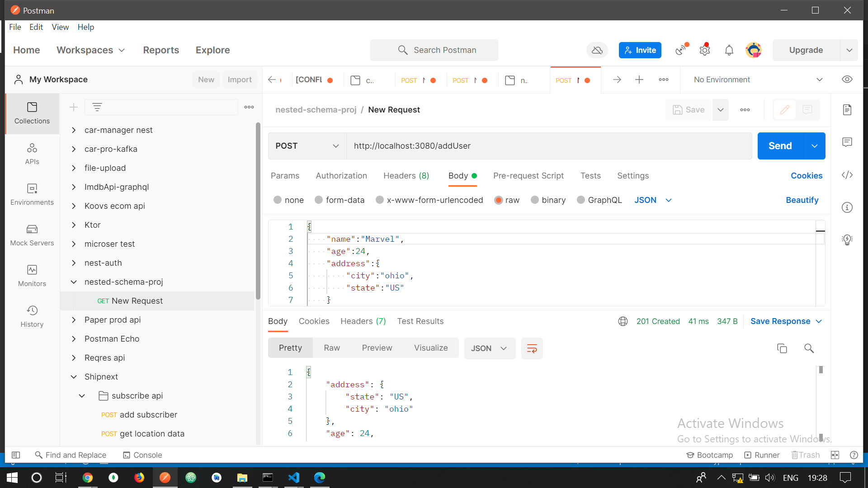
Task: Select the none body type
Action: (x=278, y=200)
